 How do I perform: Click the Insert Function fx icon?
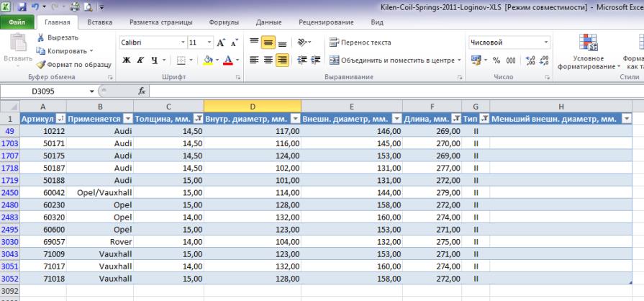142,91
